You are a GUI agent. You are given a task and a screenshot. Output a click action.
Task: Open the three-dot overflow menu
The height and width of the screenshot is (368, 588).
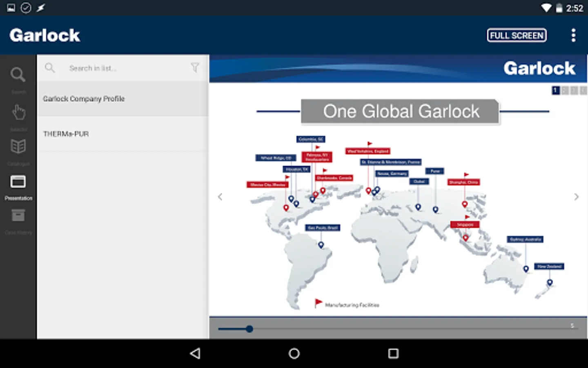click(573, 35)
